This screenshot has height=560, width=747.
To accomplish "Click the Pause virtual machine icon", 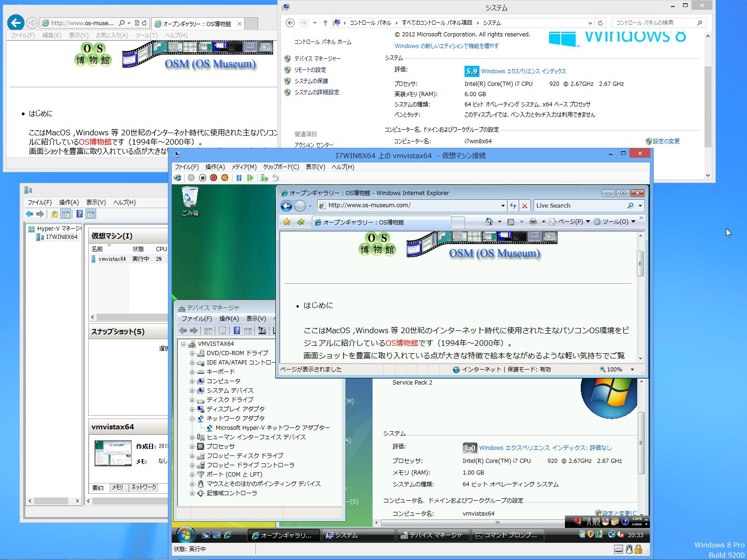I will [239, 178].
